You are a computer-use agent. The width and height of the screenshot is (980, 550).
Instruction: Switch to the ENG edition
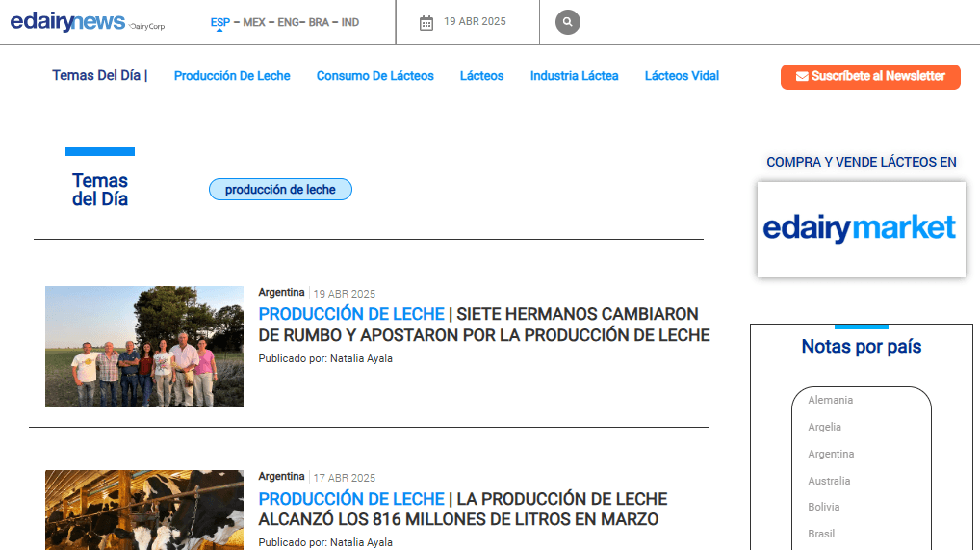[x=288, y=22]
